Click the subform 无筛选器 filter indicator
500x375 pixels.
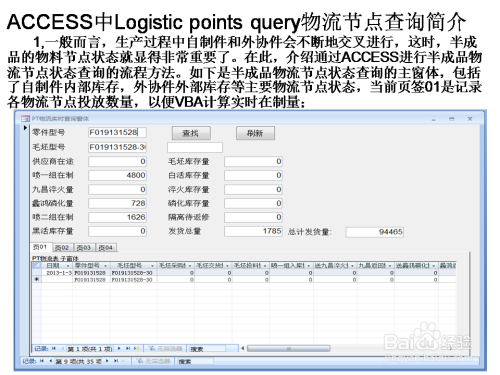[165, 349]
